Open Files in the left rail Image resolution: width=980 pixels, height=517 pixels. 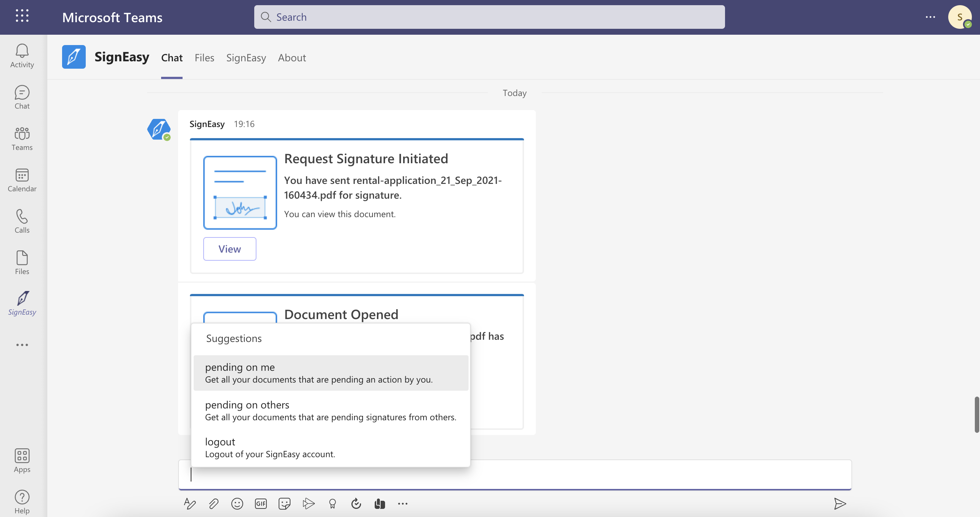22,263
